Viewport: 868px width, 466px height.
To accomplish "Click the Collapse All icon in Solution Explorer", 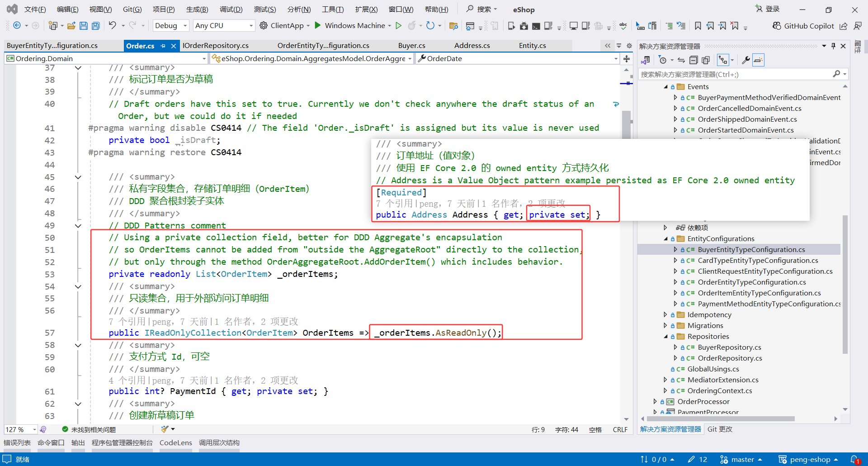I will tap(693, 60).
